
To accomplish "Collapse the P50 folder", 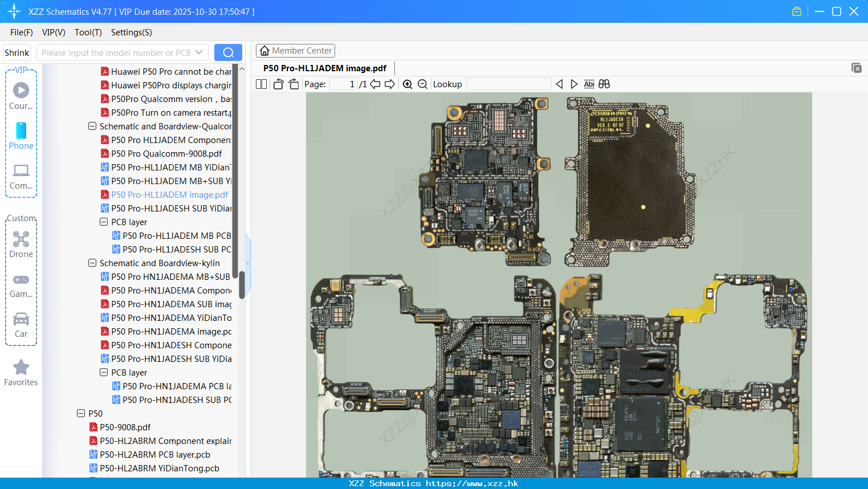I will (81, 413).
